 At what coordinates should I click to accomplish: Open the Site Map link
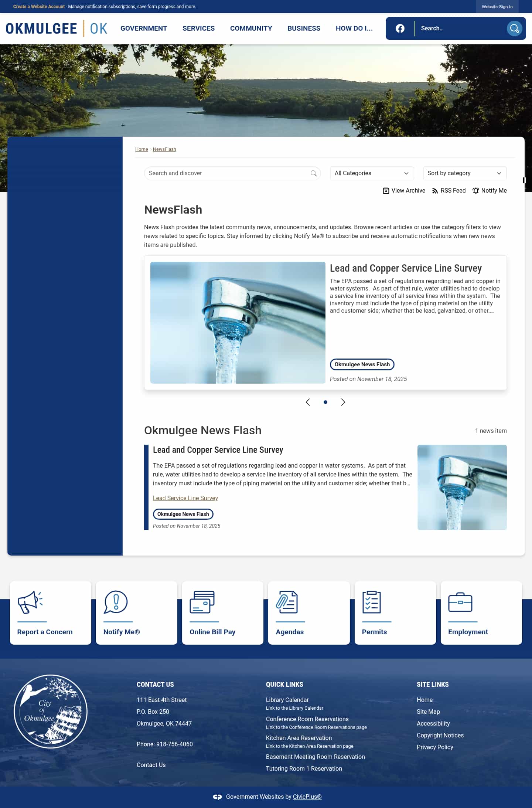[428, 712]
